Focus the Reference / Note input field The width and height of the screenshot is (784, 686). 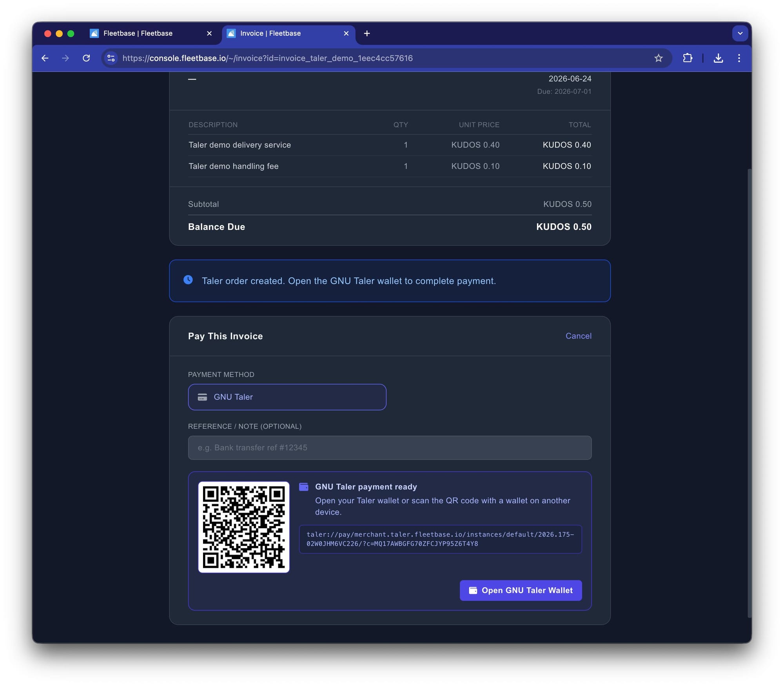[x=390, y=448]
